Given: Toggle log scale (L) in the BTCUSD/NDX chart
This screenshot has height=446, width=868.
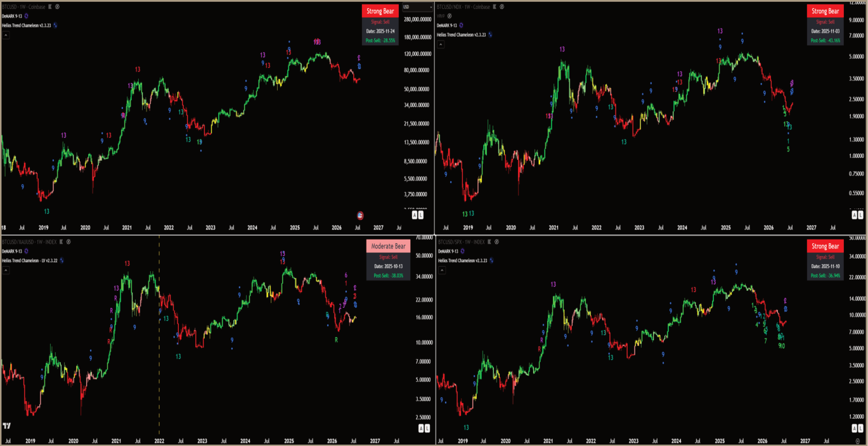Looking at the screenshot, I should click(x=860, y=215).
